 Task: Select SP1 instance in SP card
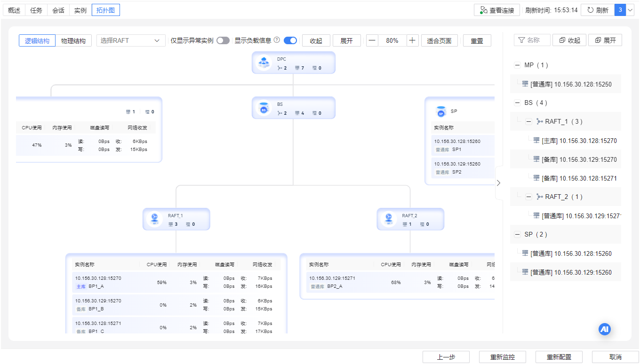463,145
